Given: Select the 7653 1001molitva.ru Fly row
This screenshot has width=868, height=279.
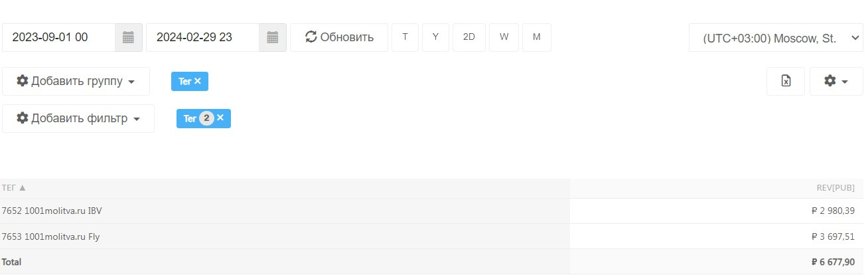Looking at the screenshot, I should 51,236.
